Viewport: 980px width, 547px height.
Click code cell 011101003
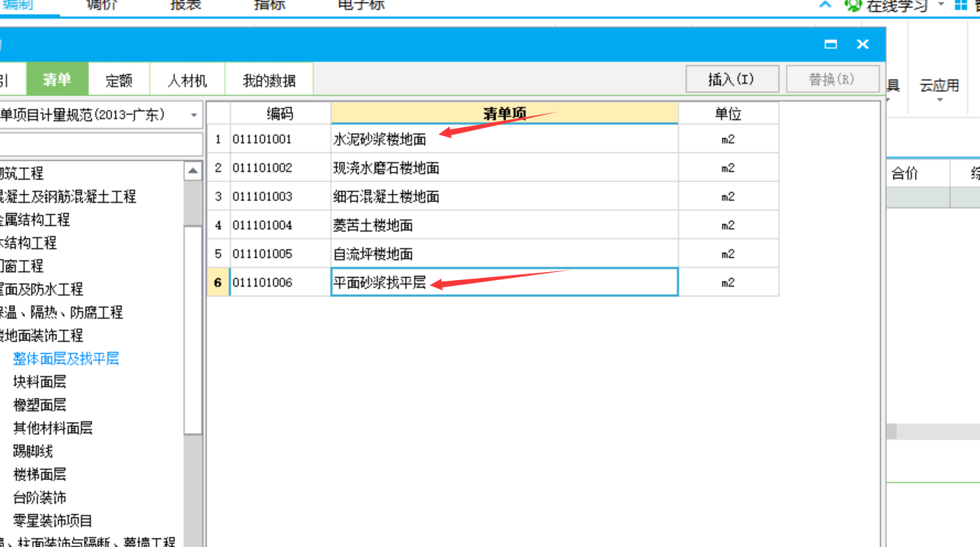pyautogui.click(x=280, y=196)
